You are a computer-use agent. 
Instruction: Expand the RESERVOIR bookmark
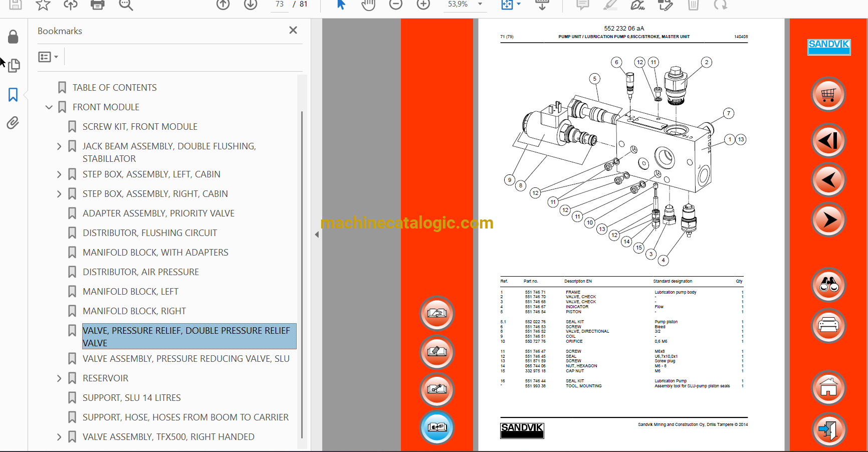[x=59, y=378]
